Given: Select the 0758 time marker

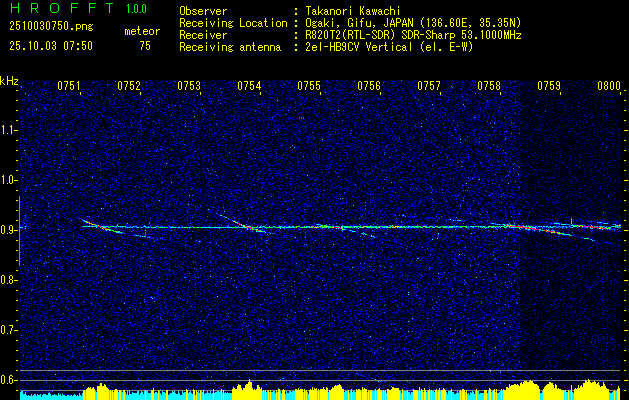Looking at the screenshot, I should (489, 87).
